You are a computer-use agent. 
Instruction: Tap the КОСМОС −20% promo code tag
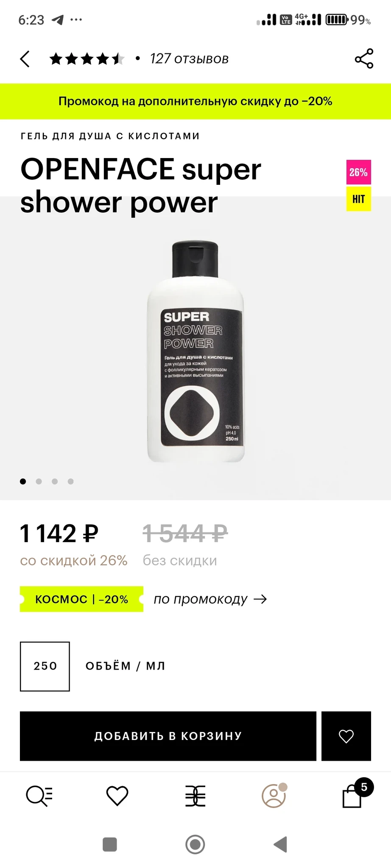(81, 599)
